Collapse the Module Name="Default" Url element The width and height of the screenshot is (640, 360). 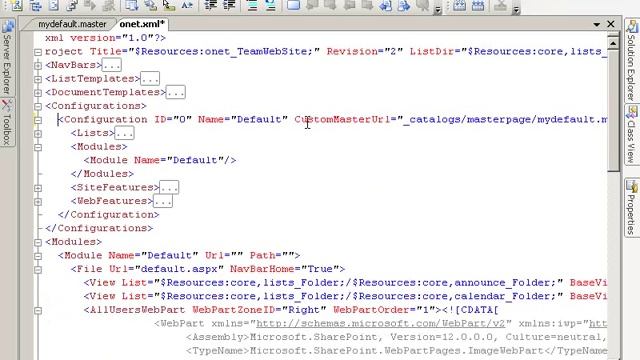[38, 256]
